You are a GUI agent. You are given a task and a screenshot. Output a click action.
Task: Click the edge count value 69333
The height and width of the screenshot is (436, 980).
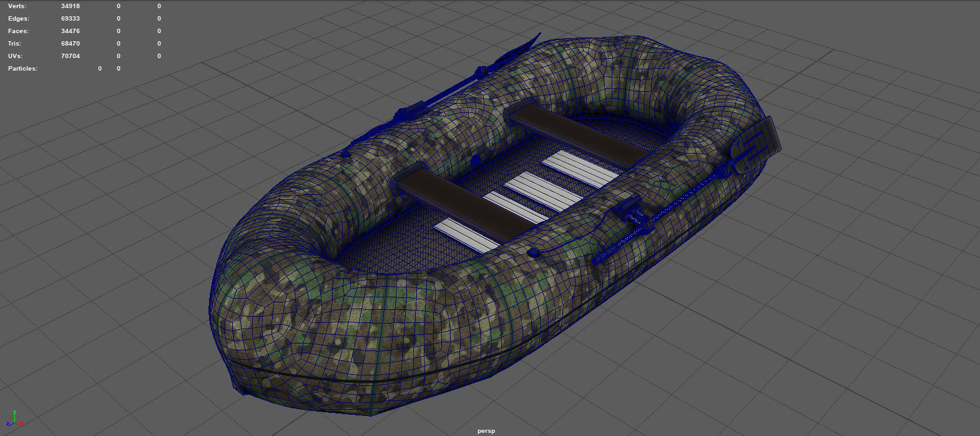(71, 19)
